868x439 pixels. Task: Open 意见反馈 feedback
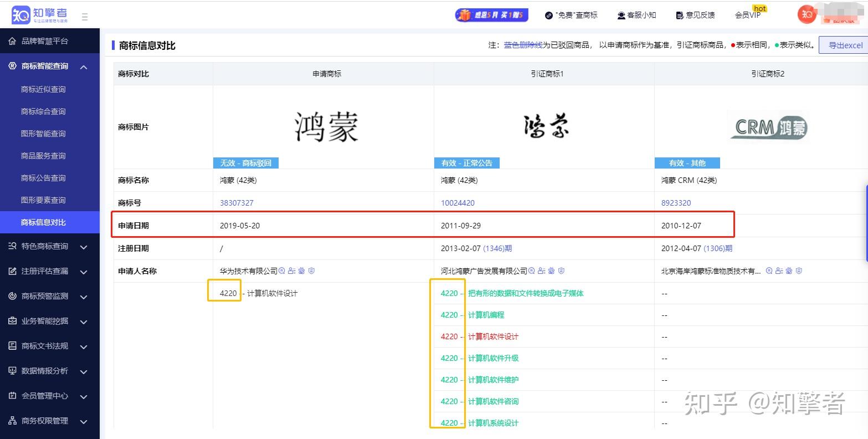click(695, 15)
